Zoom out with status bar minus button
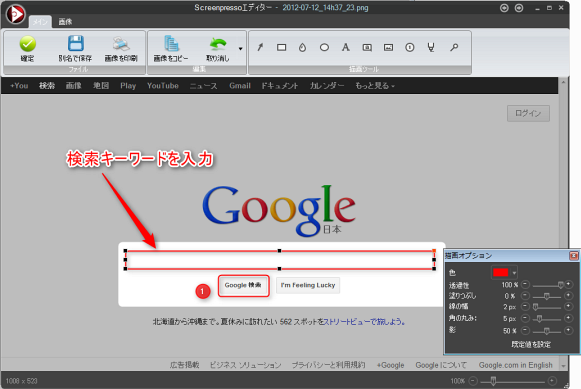Image resolution: width=581 pixels, height=389 pixels. click(473, 380)
